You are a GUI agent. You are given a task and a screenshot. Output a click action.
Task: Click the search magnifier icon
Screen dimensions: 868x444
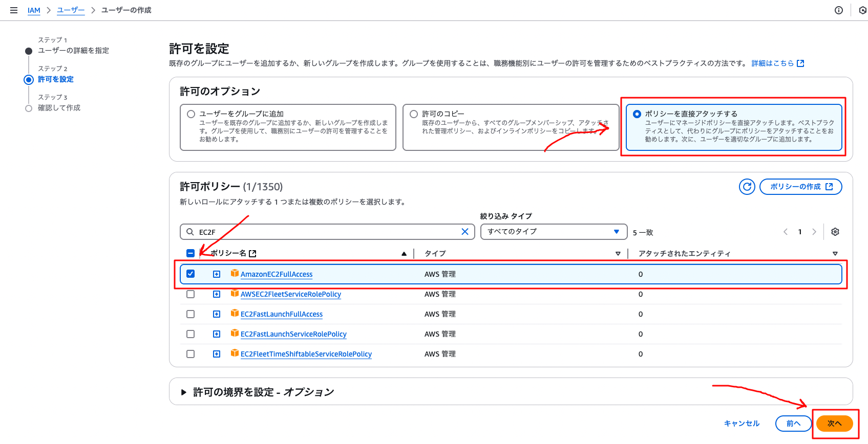[190, 232]
